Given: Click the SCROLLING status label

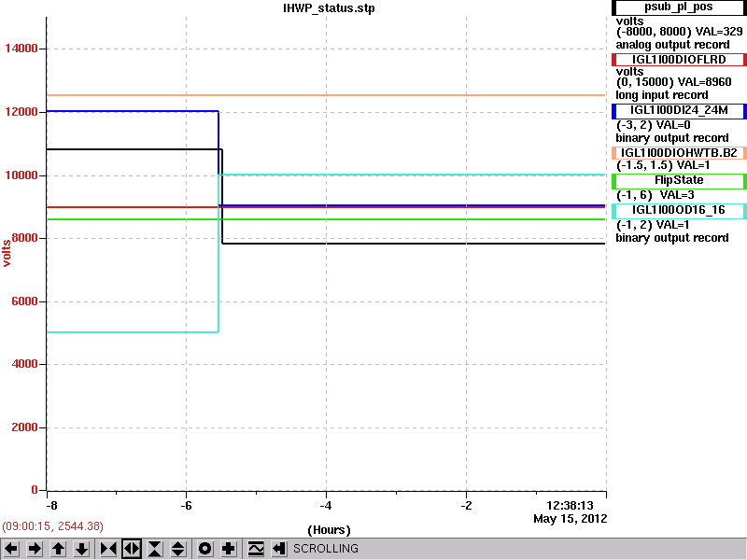Looking at the screenshot, I should pos(325,549).
